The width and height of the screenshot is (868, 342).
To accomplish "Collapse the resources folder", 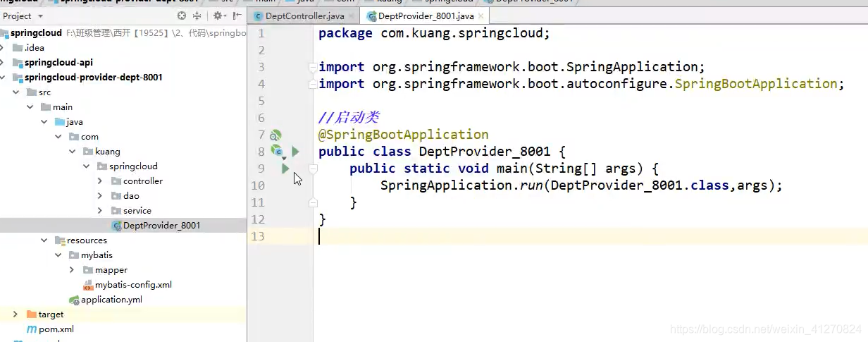I will tap(44, 240).
